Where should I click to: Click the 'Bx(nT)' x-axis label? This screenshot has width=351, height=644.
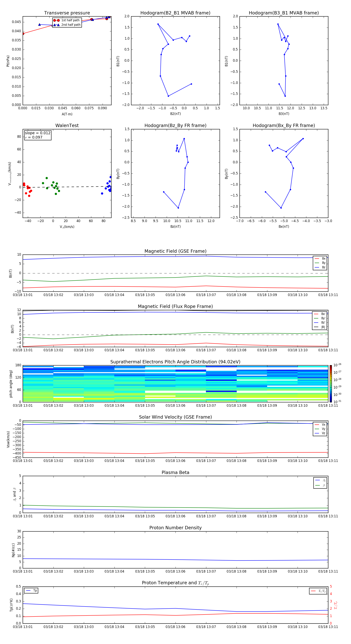pyautogui.click(x=284, y=227)
